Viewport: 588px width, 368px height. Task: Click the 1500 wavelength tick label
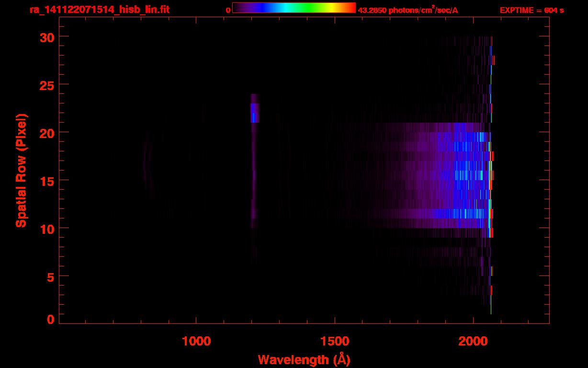[x=335, y=341]
